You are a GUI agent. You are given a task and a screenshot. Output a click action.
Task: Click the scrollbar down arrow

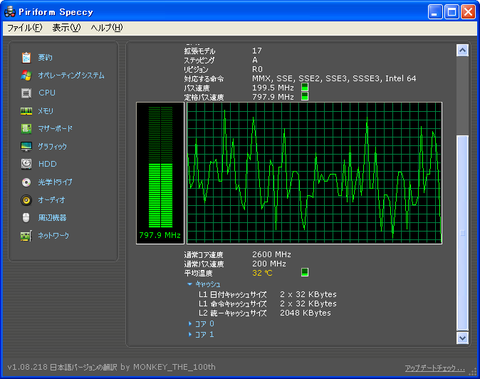tap(462, 338)
